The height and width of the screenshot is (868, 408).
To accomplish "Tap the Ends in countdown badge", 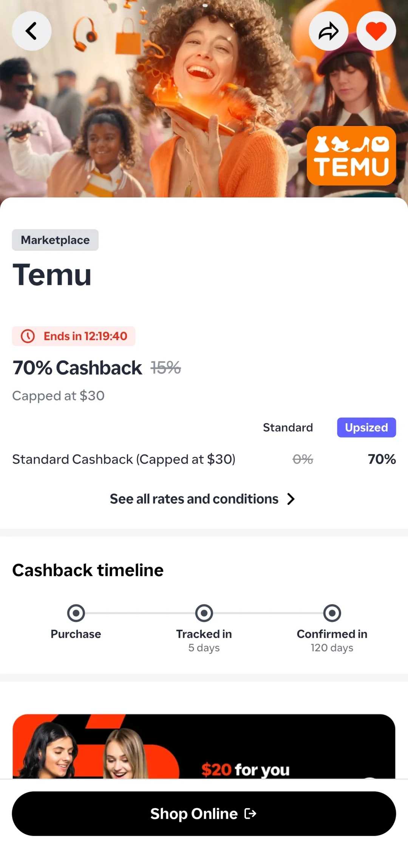I will click(x=74, y=336).
